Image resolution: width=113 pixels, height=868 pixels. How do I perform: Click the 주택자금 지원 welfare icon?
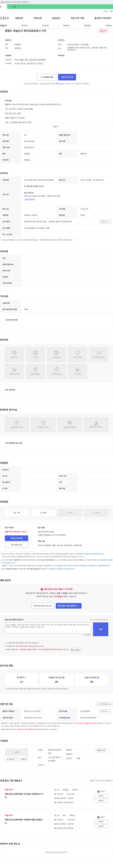[14, 371]
